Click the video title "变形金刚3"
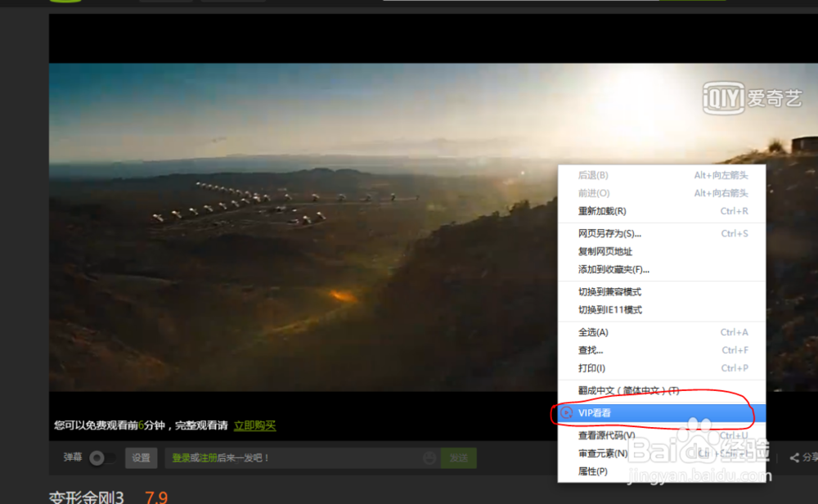This screenshot has width=818, height=504. [x=87, y=497]
